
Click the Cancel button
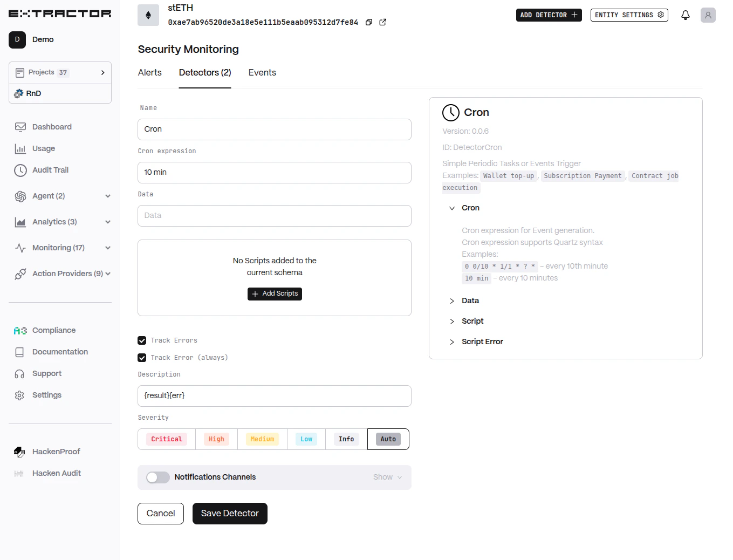click(161, 514)
